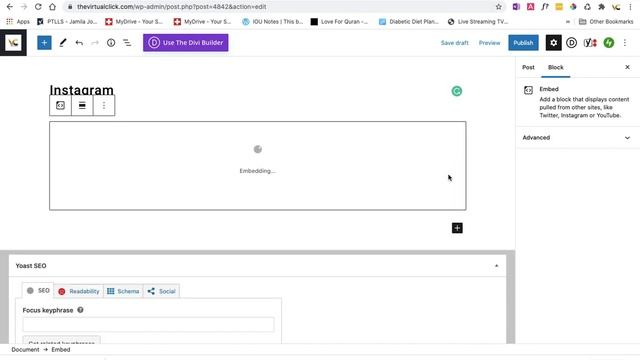Viewport: 640px width, 360px height.
Task: Open the block toolbar more options
Action: [x=104, y=105]
